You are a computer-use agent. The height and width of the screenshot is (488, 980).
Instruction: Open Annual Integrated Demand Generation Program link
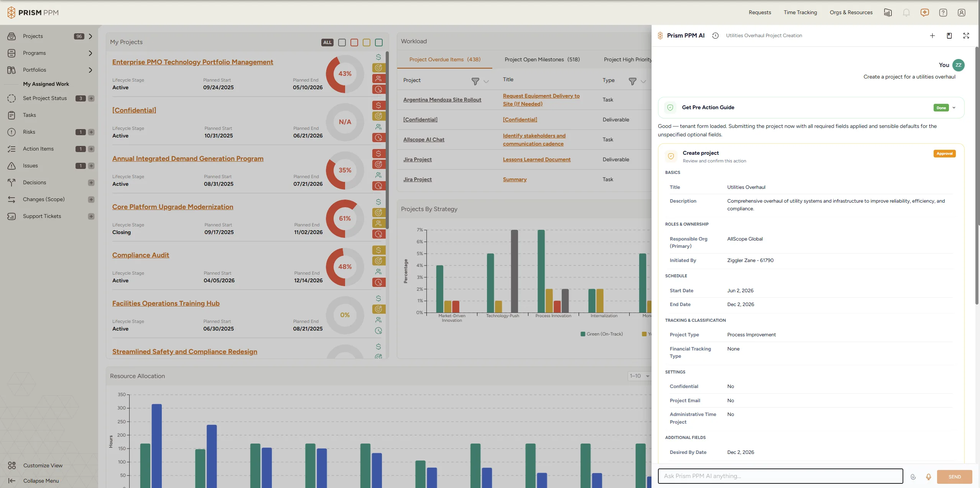[x=187, y=159]
